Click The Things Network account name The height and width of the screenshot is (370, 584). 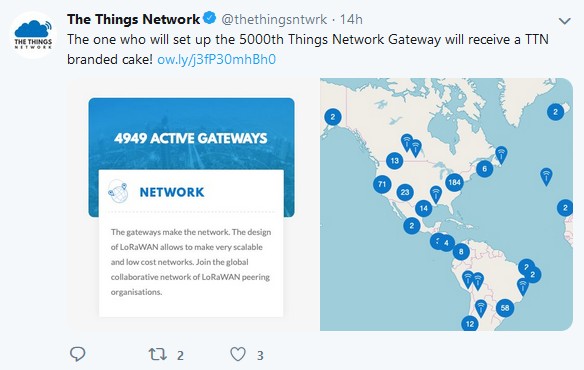point(133,19)
